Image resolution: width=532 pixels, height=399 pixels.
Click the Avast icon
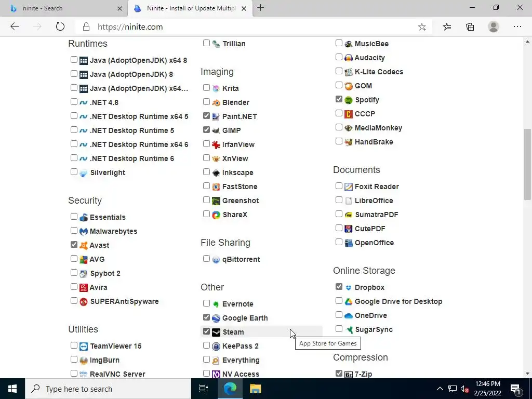pyautogui.click(x=84, y=245)
